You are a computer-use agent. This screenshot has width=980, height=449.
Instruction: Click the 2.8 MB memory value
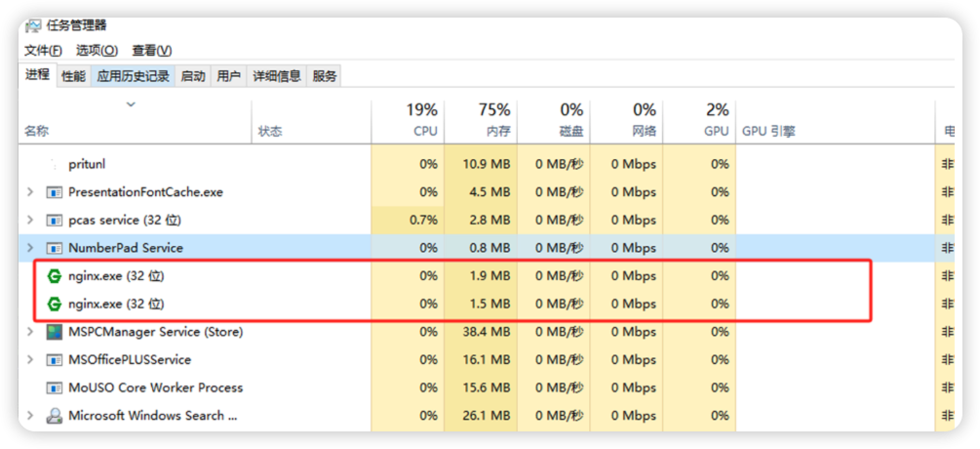pos(490,221)
